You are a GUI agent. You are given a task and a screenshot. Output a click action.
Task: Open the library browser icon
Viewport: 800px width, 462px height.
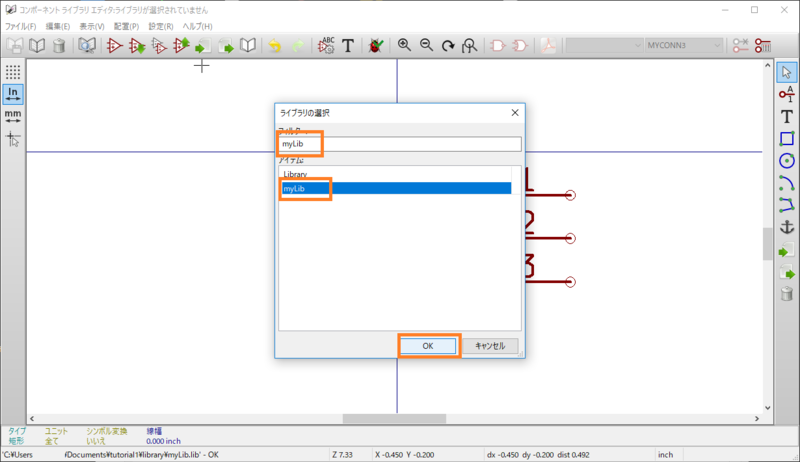point(87,45)
